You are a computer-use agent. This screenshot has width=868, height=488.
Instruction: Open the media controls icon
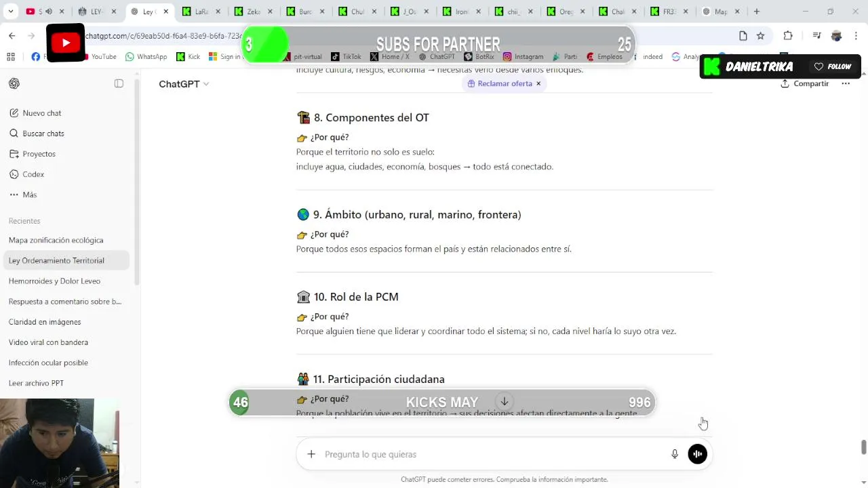pos(816,36)
